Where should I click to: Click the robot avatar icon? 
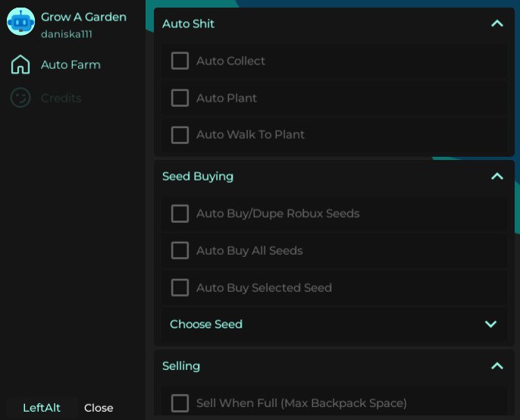[x=20, y=23]
